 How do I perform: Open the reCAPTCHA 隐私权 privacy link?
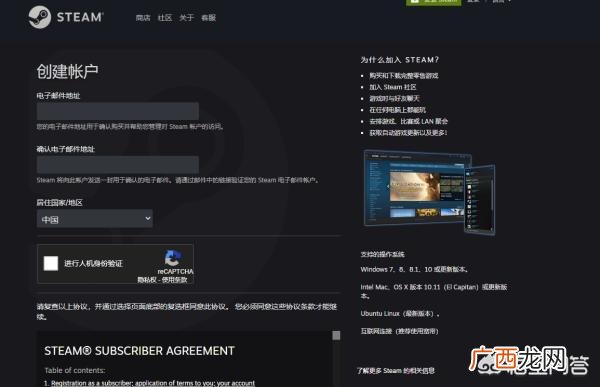point(147,280)
